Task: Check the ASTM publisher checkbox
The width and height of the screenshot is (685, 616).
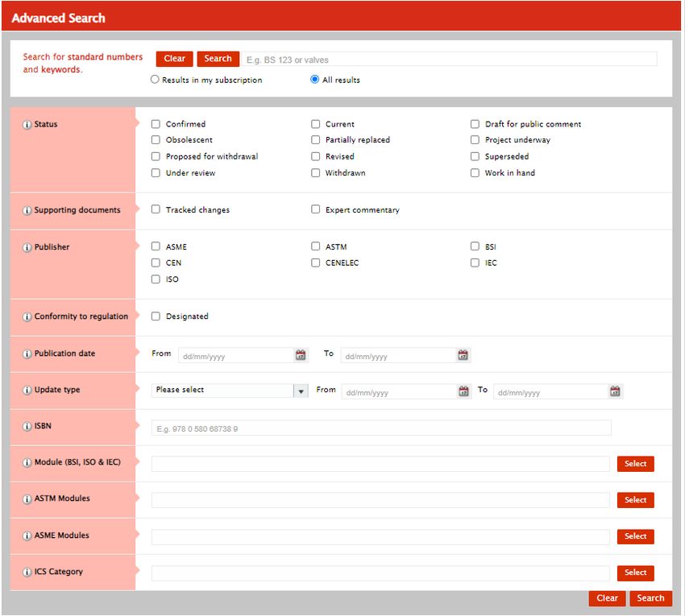Action: 316,247
